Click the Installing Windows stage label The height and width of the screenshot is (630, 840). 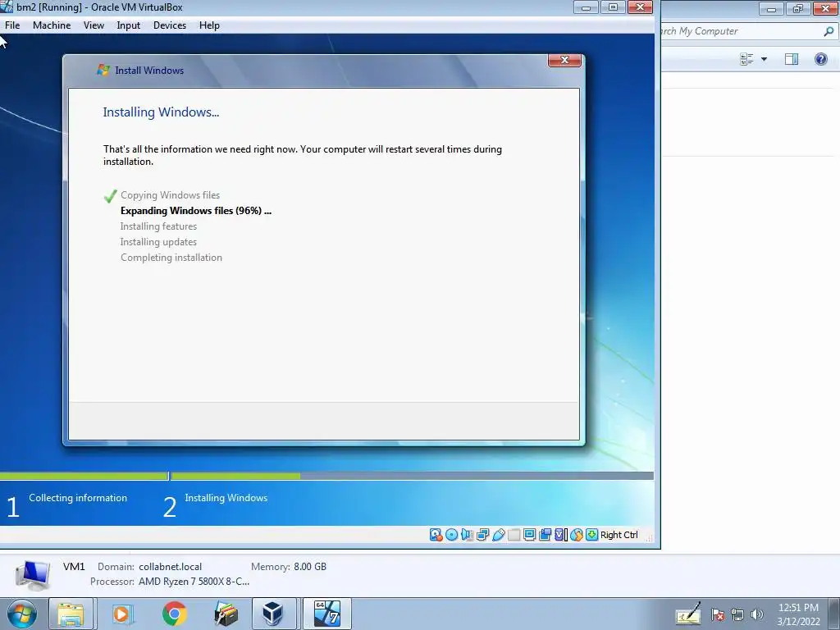tap(226, 498)
